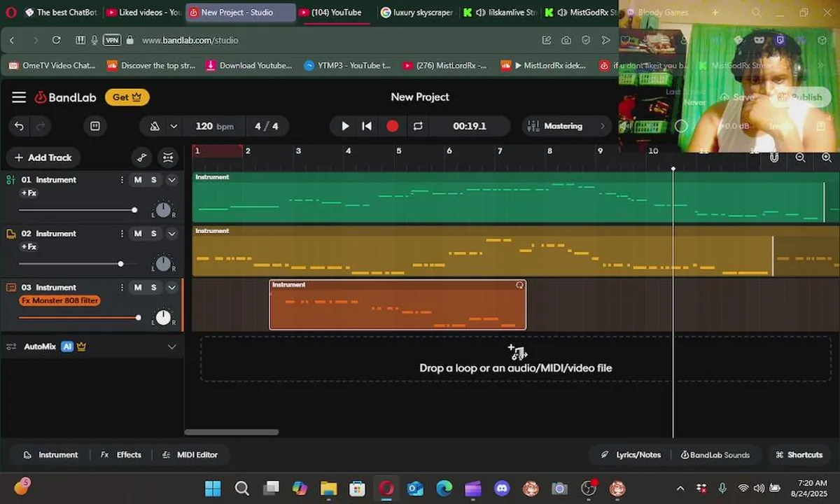Expand track 01 with its chevron
The height and width of the screenshot is (504, 840).
pyautogui.click(x=171, y=180)
